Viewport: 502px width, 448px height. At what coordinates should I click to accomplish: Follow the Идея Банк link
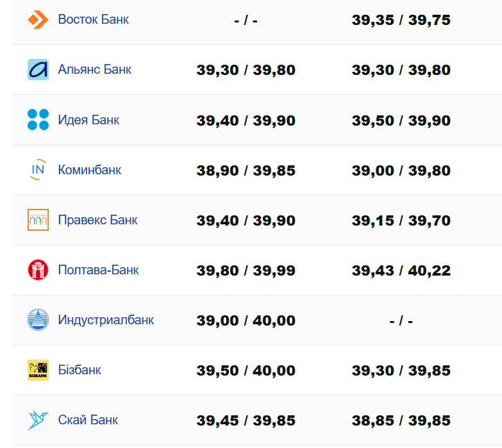click(88, 120)
